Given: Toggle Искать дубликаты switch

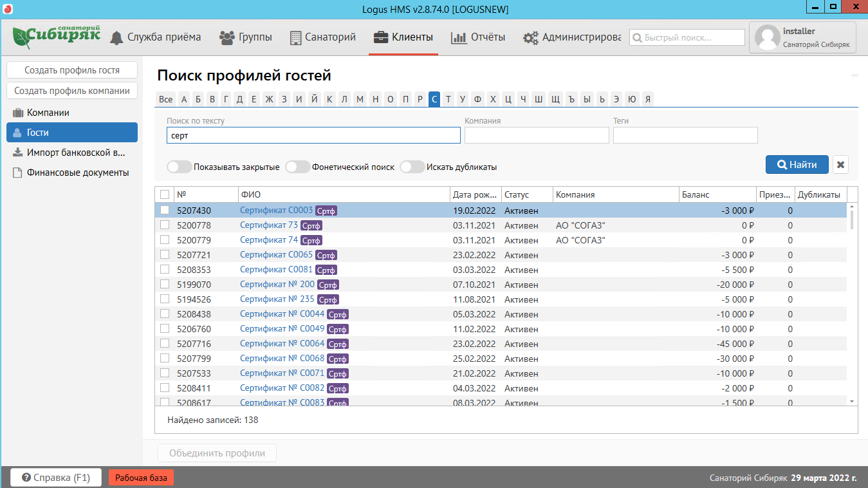Looking at the screenshot, I should click(412, 167).
